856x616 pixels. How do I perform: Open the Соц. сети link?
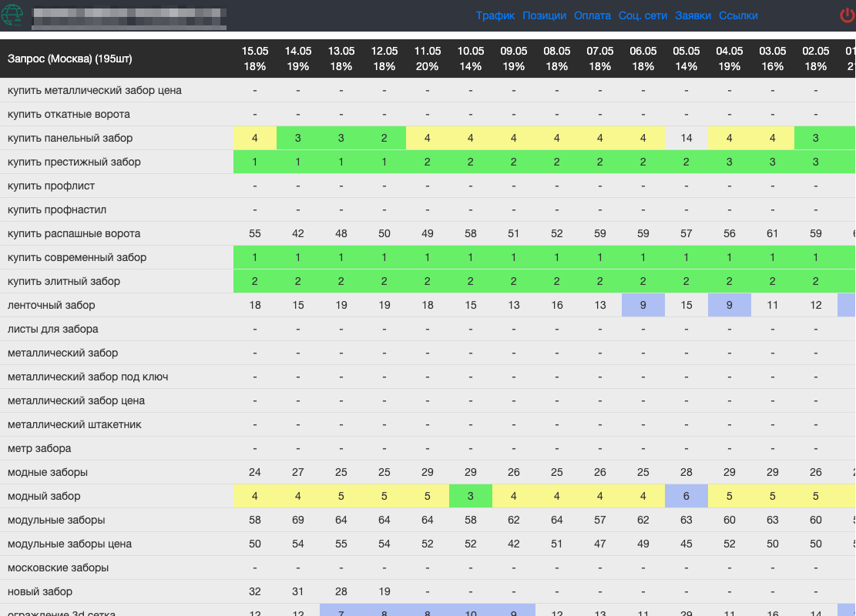[x=643, y=15]
